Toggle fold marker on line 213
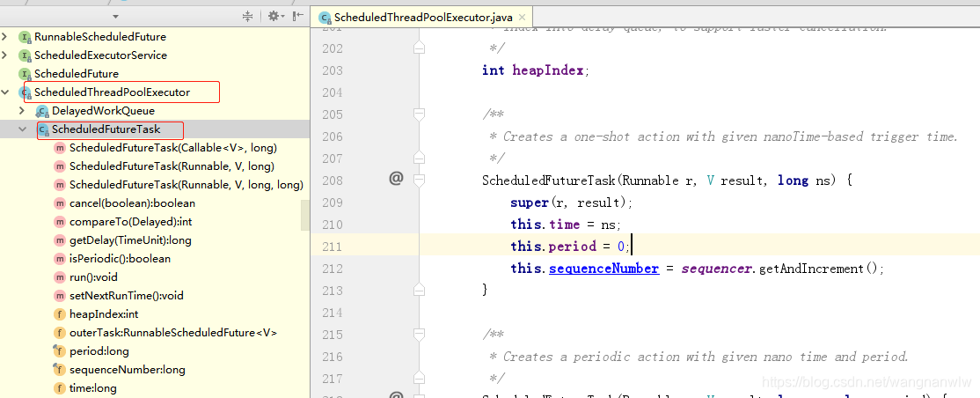 coord(420,291)
